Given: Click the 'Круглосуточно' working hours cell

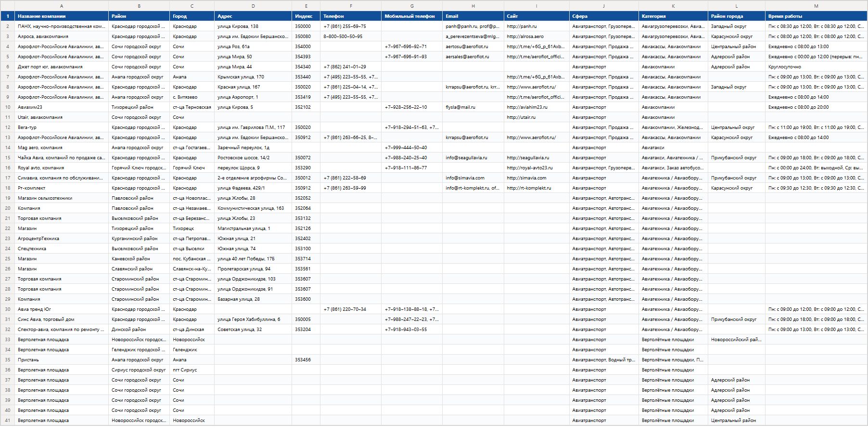Looking at the screenshot, I should point(816,66).
